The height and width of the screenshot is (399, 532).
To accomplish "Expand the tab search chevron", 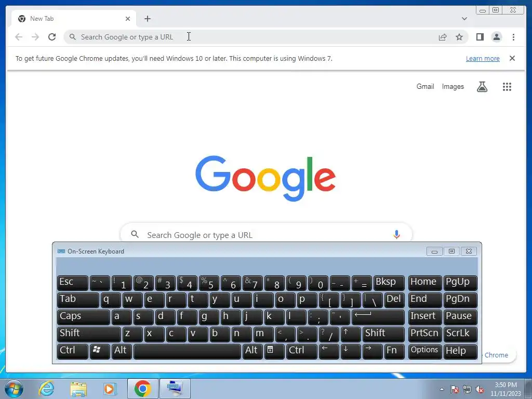I will coord(464,19).
